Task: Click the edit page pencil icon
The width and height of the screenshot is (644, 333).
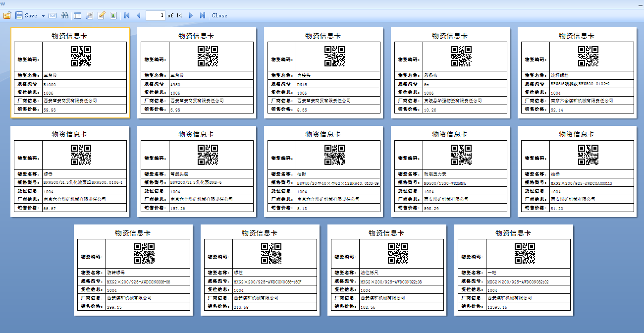Action: [x=102, y=15]
